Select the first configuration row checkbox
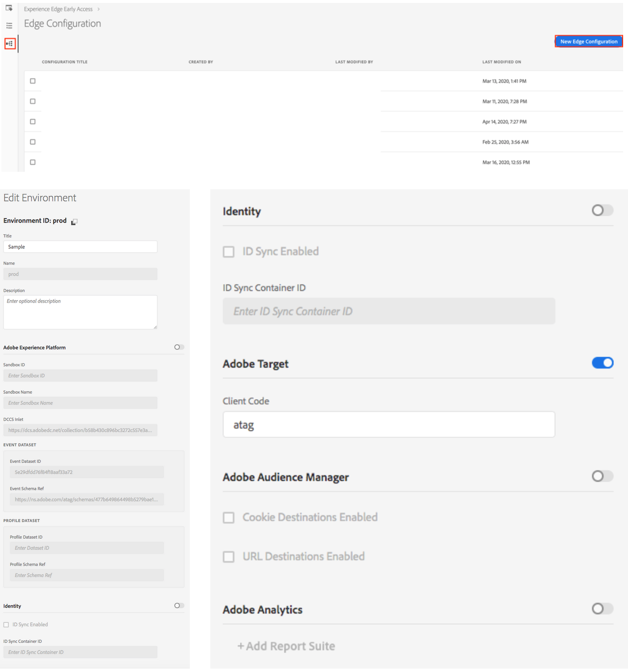 (x=33, y=81)
